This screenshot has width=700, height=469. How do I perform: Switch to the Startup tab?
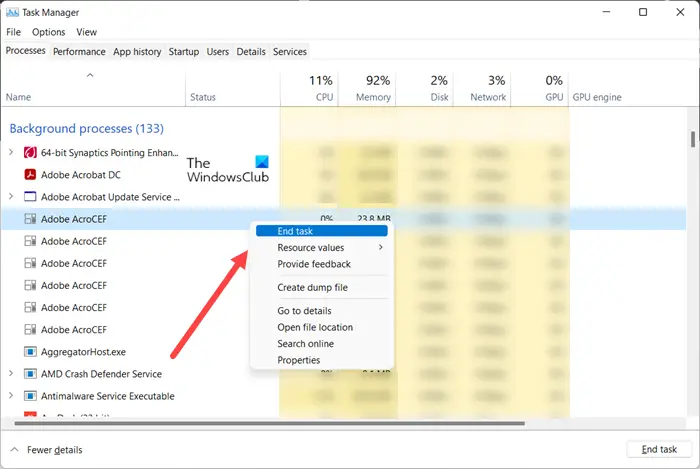(183, 52)
